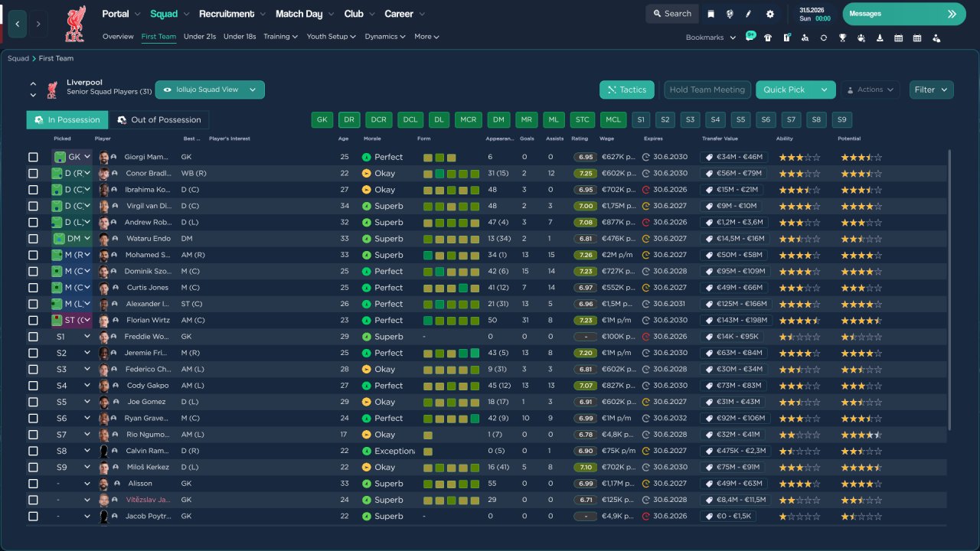Click the kit shirt shortcut icon

(x=768, y=37)
